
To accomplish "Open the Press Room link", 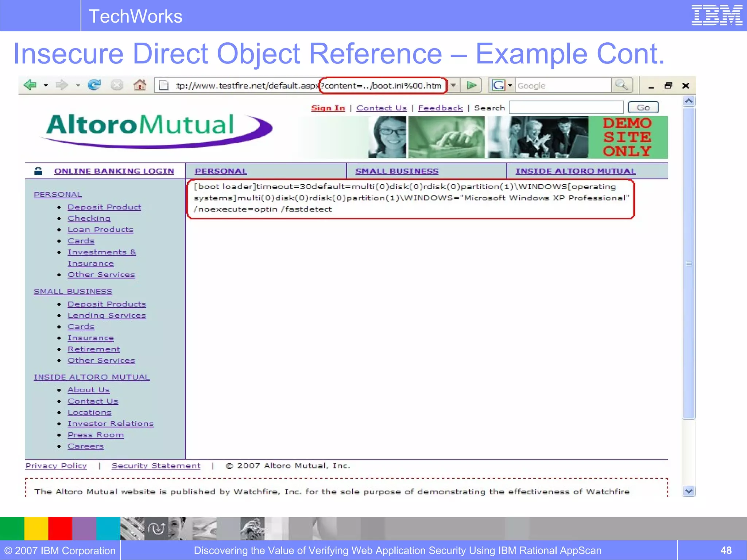I will (x=96, y=435).
